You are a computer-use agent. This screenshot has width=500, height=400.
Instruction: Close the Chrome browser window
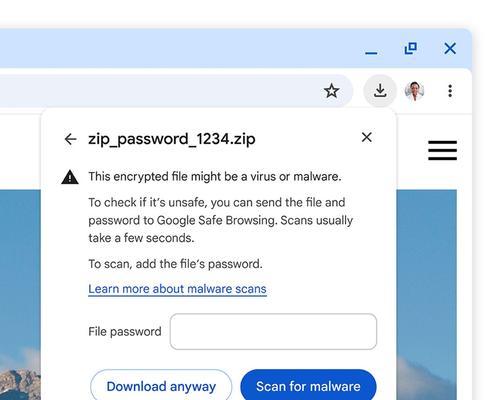tap(450, 49)
